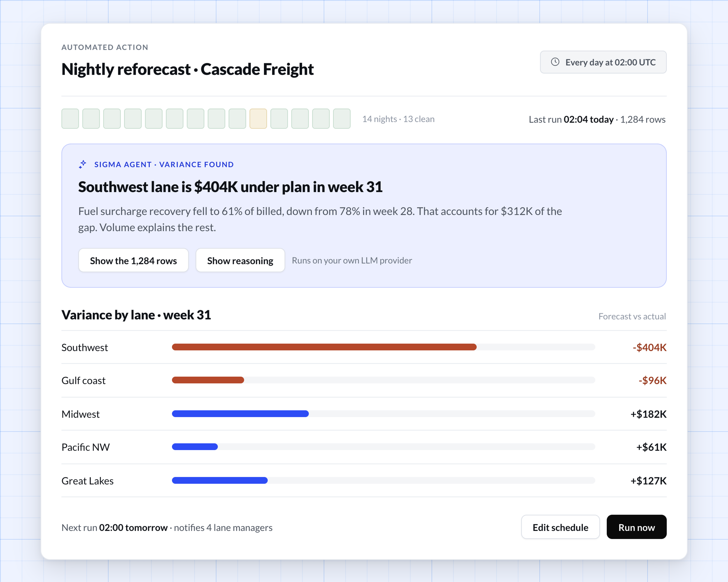Select the first night square in run history
Screen dimensions: 728x582
70,119
